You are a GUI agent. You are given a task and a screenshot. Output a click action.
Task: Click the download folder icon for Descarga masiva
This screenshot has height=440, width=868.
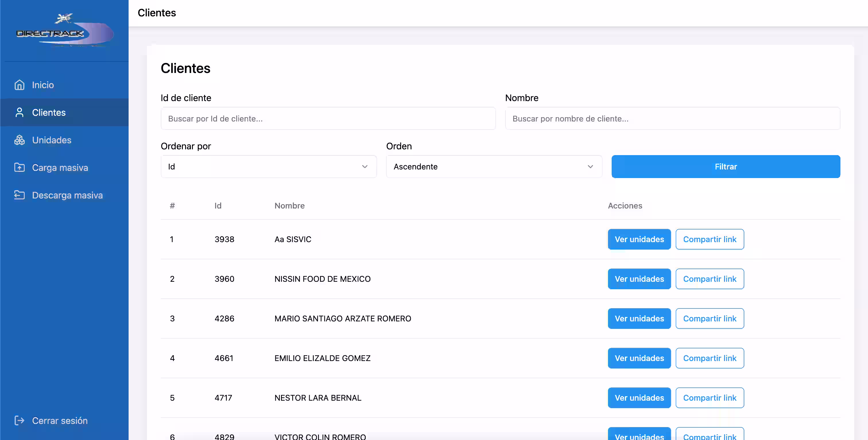tap(20, 195)
